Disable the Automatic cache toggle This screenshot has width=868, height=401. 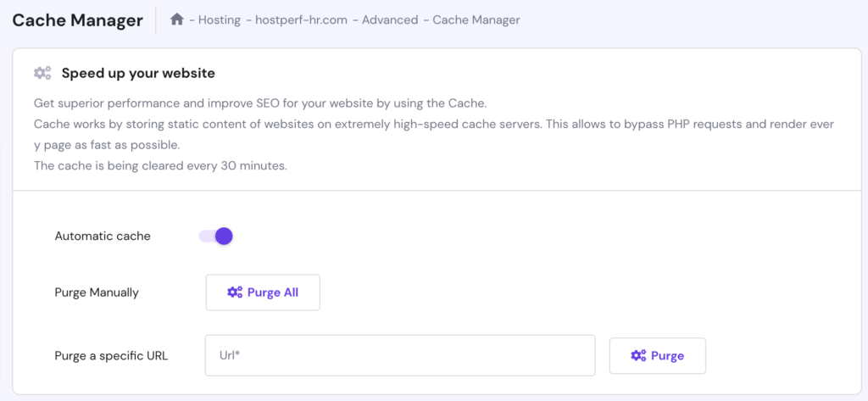point(216,236)
